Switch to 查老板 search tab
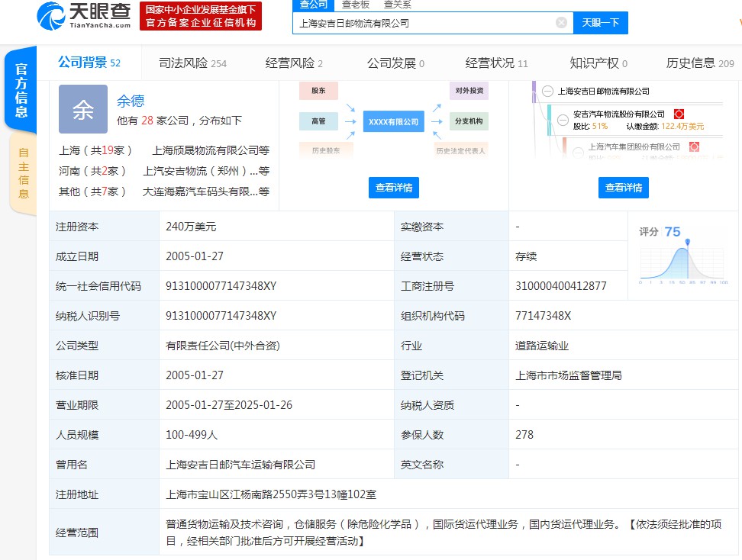742x560 pixels. 356,5
